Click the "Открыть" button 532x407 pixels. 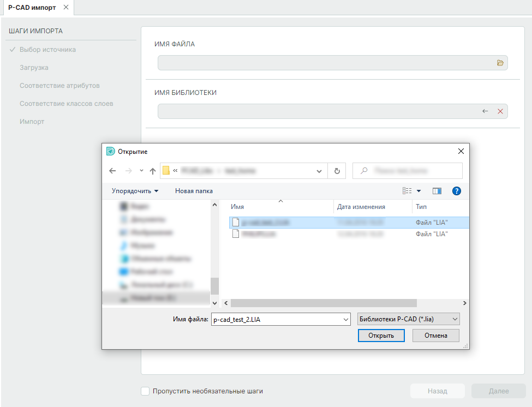pos(381,336)
